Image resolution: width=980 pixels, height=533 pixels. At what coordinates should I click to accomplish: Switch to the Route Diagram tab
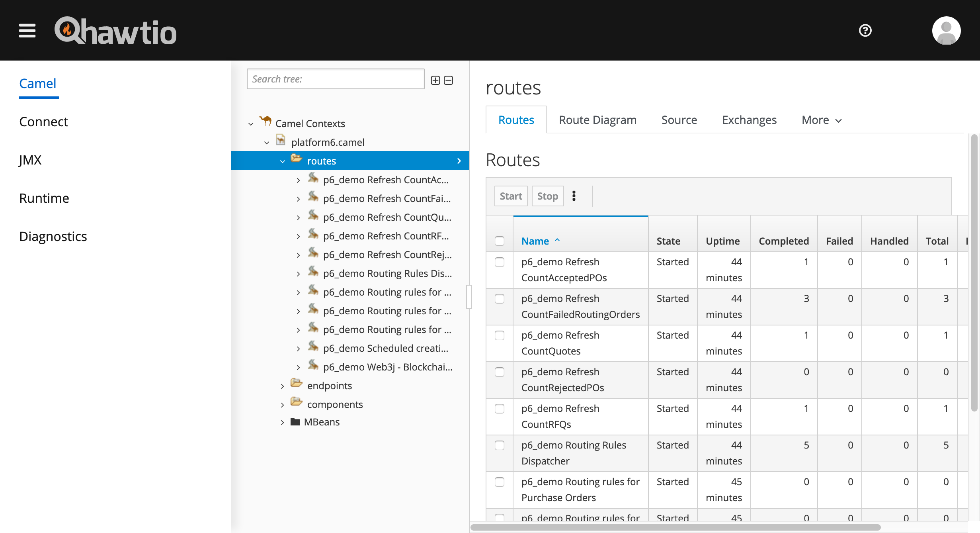tap(597, 120)
